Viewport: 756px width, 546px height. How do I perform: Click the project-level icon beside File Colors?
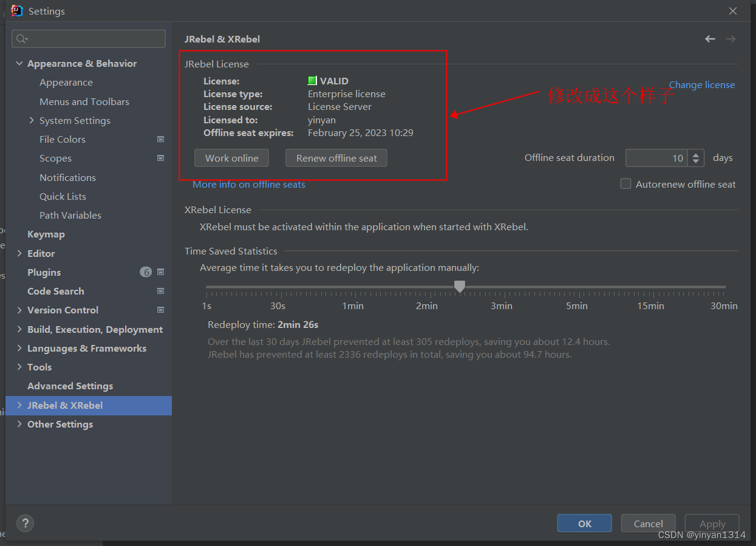[x=160, y=139]
